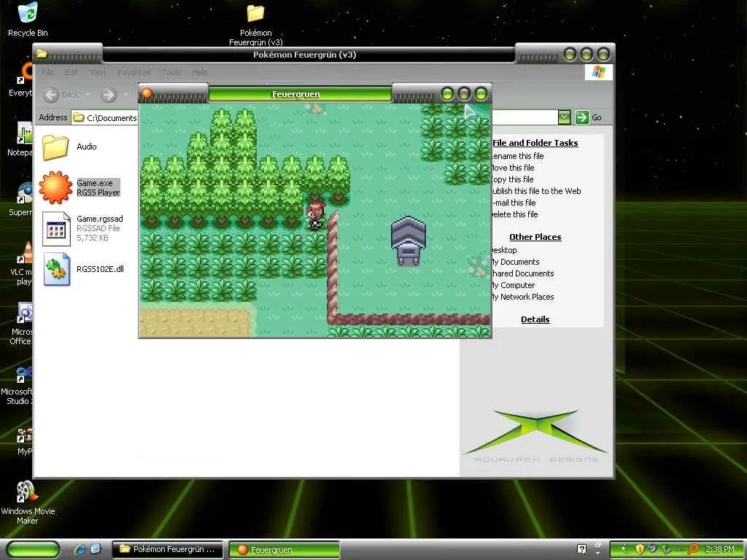The height and width of the screenshot is (560, 747).
Task: Click the green Start button
Action: (x=34, y=549)
